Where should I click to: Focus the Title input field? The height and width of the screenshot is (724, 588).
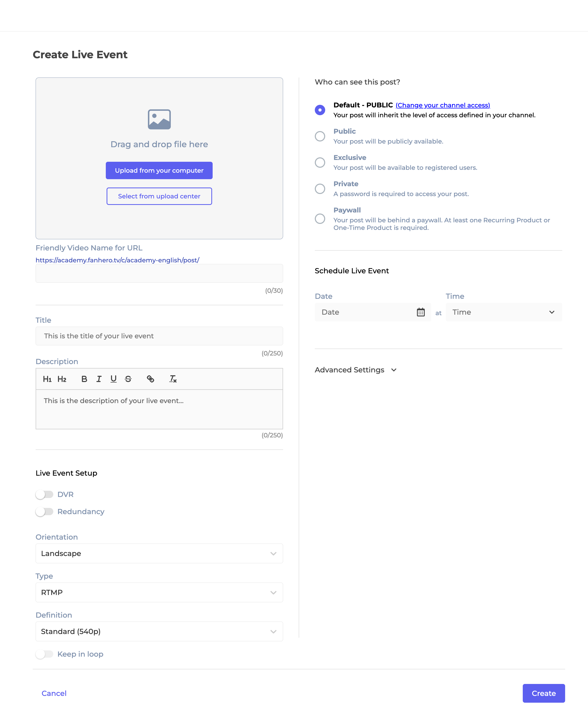(159, 336)
